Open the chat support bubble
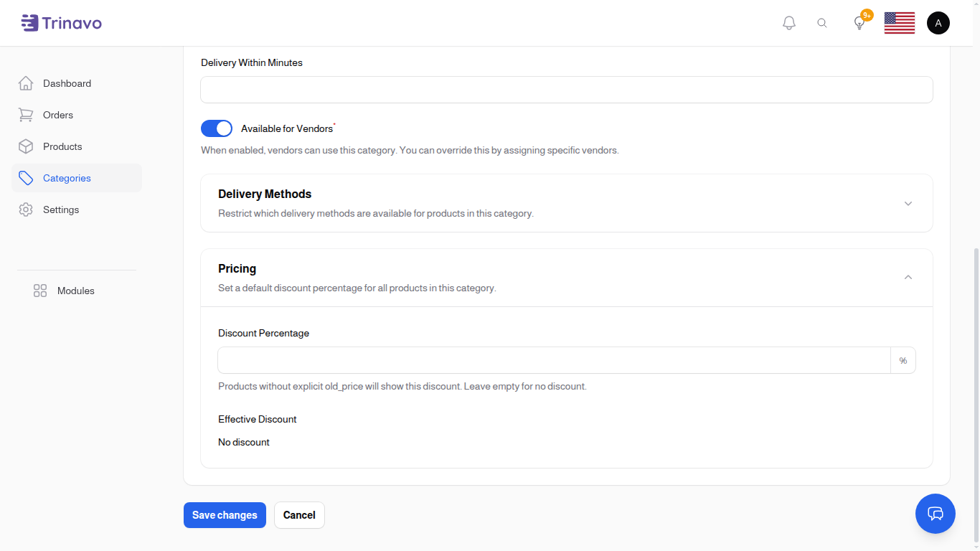 pos(936,514)
